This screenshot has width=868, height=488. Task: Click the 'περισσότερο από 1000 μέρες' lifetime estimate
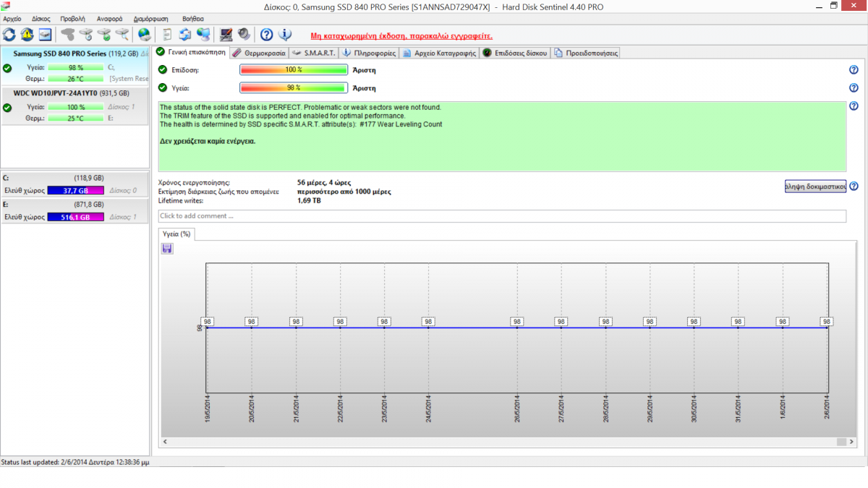coord(344,192)
